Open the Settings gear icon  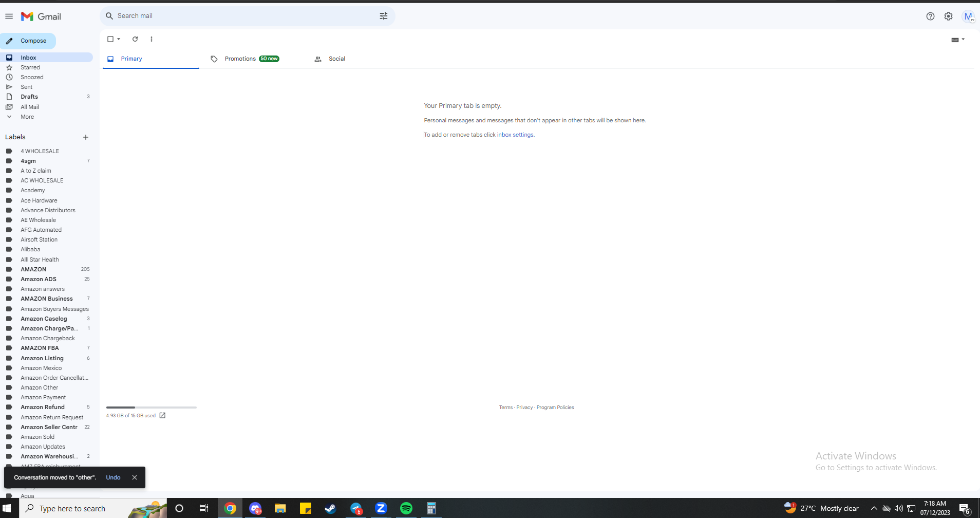click(948, 16)
